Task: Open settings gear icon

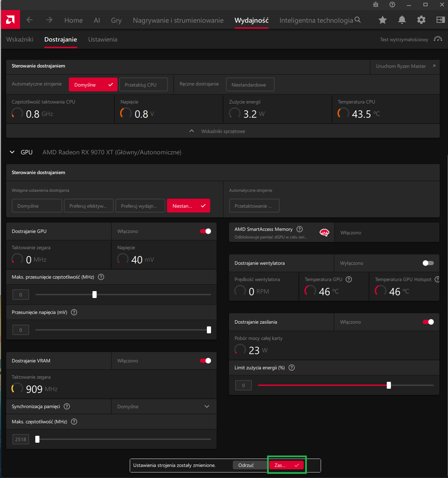Action: 421,20
